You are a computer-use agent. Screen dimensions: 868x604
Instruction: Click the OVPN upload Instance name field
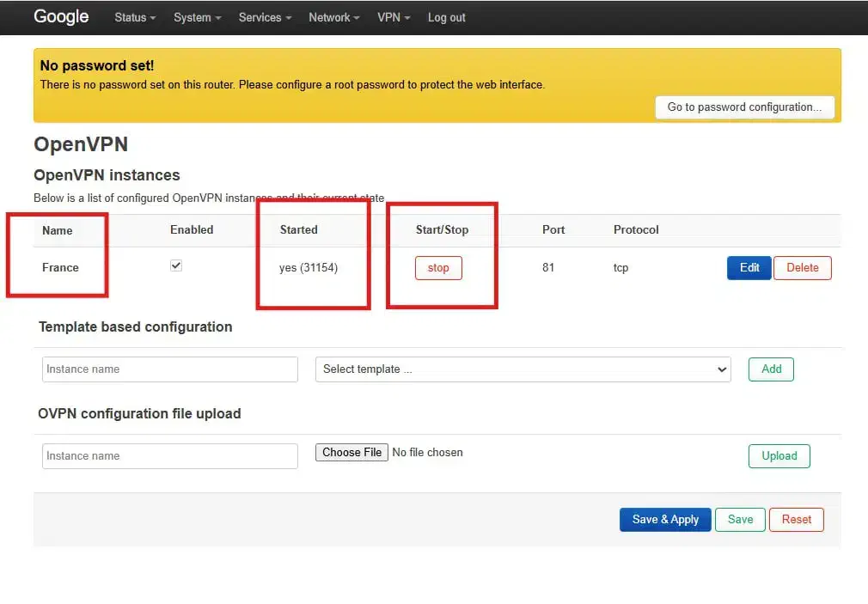click(x=169, y=456)
